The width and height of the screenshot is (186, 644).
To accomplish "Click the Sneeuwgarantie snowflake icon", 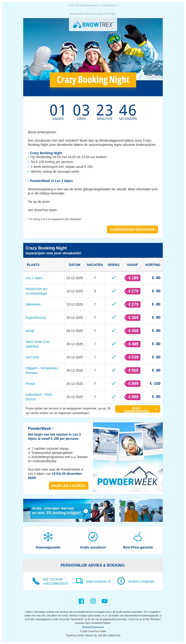I will pos(48,536).
